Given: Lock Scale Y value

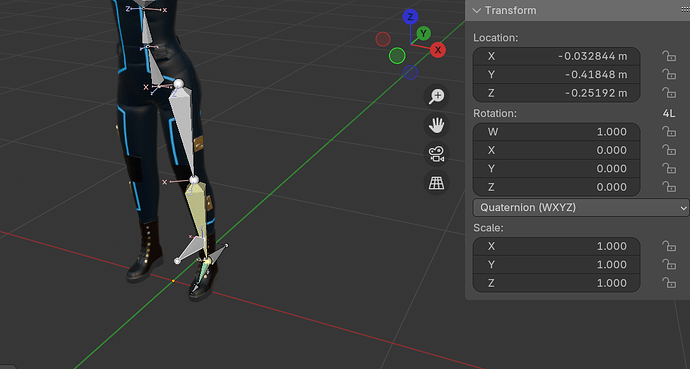Looking at the screenshot, I should [x=669, y=265].
